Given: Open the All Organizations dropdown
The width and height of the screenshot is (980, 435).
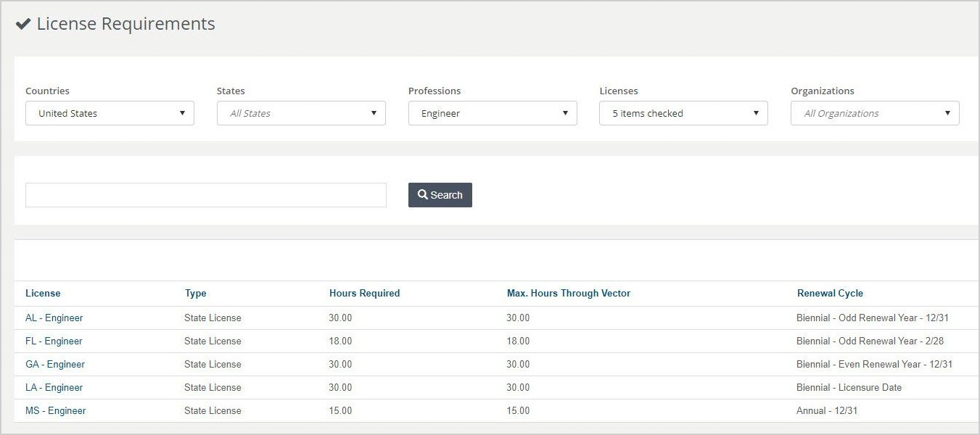Looking at the screenshot, I should coord(875,113).
